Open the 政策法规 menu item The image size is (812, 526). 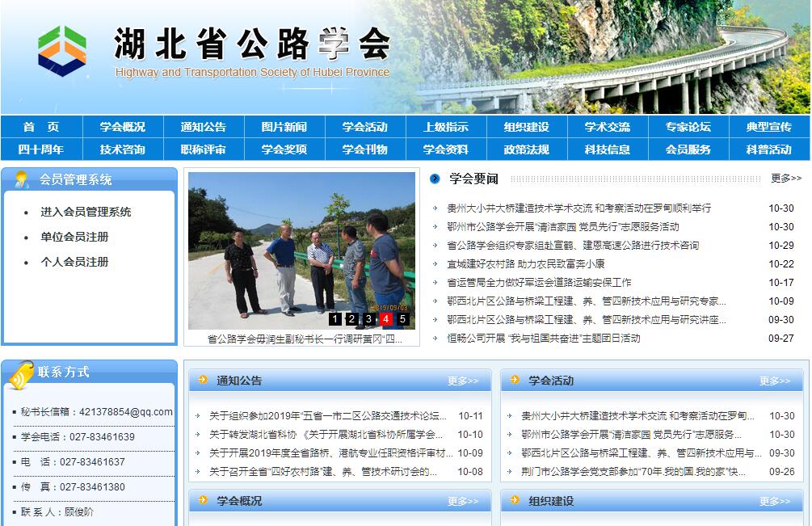point(527,149)
